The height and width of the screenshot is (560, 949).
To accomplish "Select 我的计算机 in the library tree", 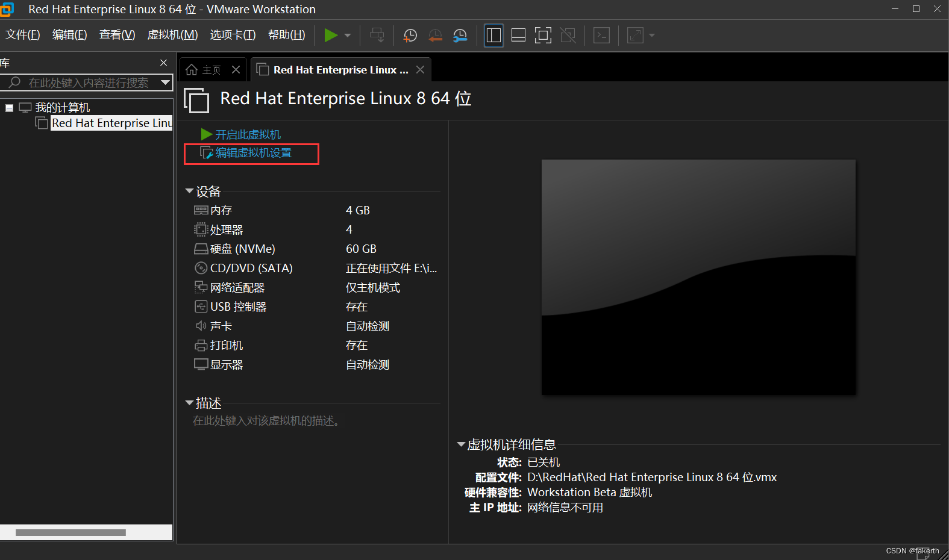I will [x=63, y=108].
